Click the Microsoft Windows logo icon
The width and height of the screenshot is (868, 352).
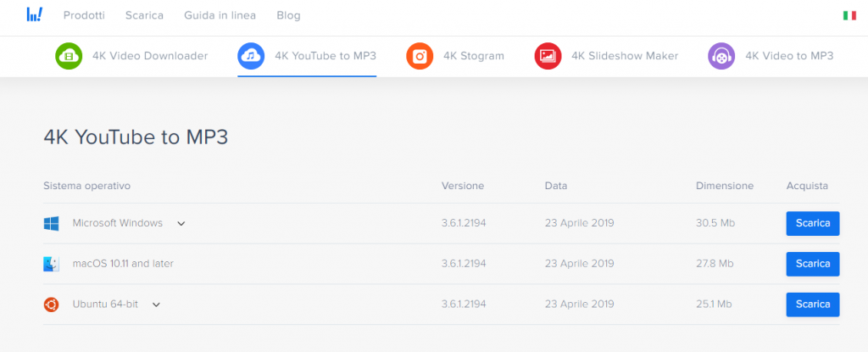[x=51, y=223]
